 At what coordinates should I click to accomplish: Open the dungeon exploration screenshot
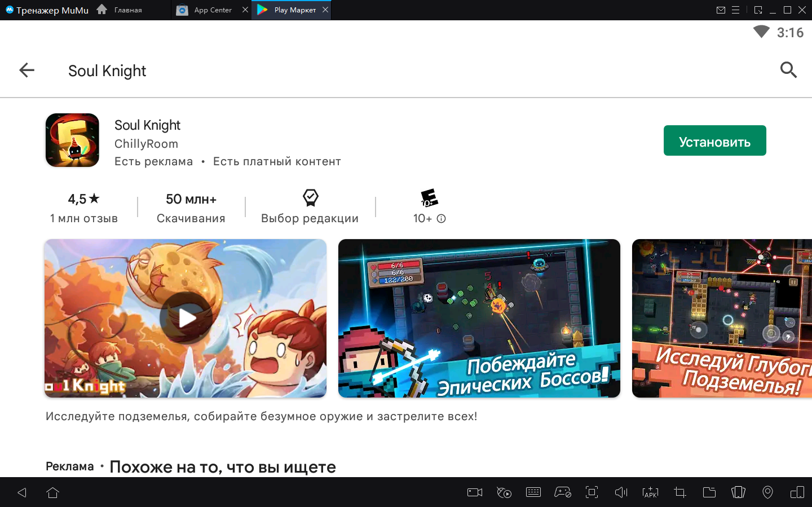point(722,318)
